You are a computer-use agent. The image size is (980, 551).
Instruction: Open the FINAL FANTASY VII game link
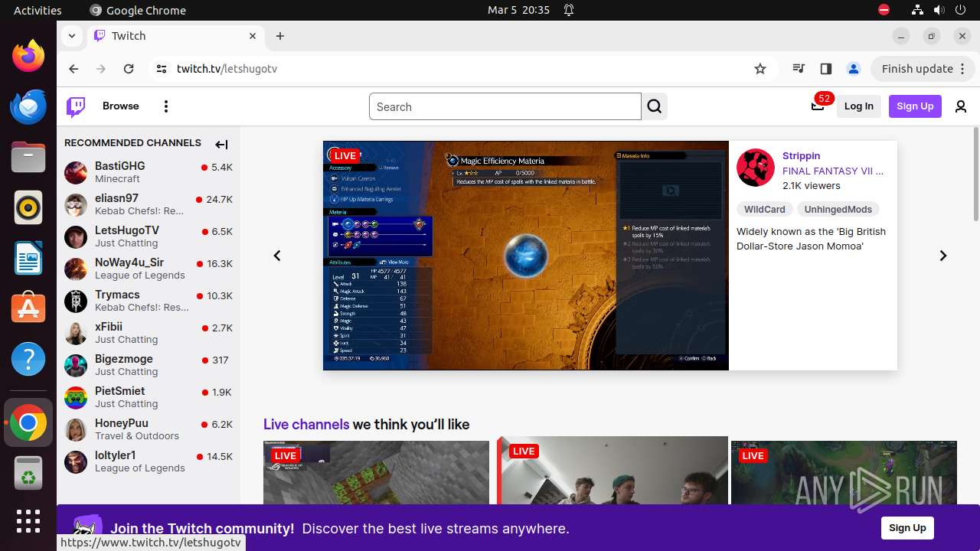833,171
